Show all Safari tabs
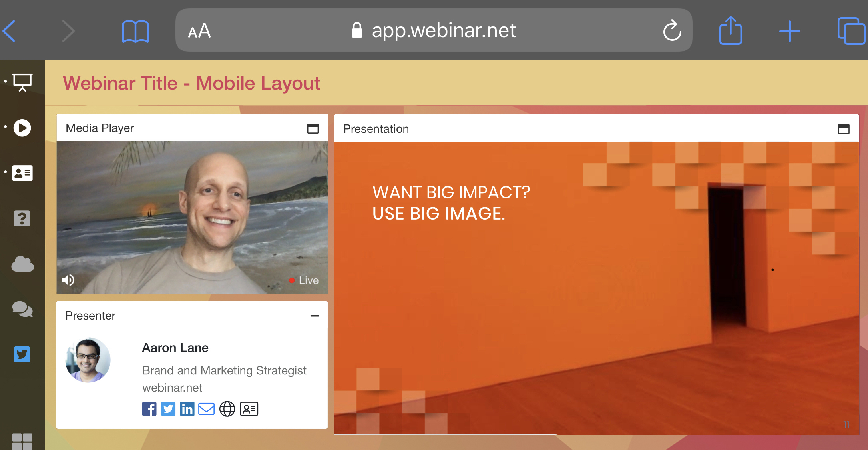This screenshot has height=450, width=868. tap(851, 31)
